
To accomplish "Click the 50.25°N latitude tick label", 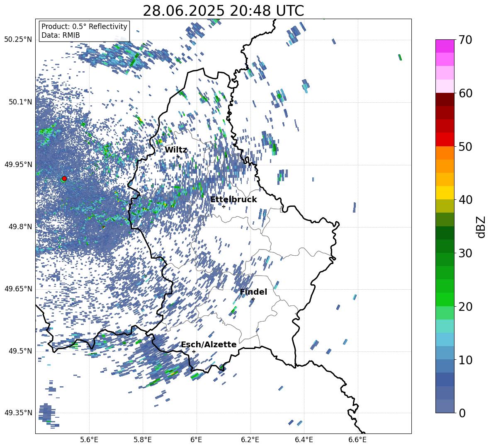I will 18,40.
